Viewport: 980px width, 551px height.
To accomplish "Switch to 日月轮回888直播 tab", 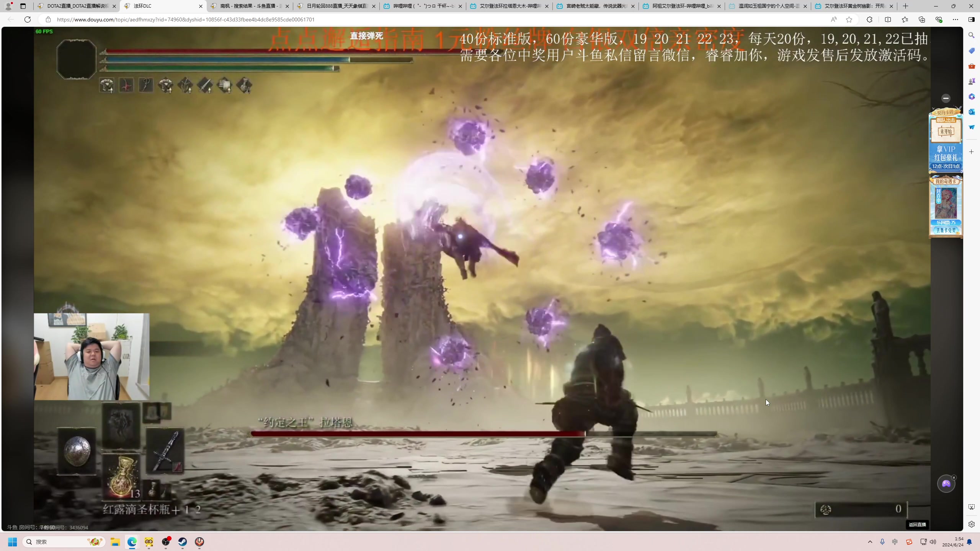I will [336, 6].
